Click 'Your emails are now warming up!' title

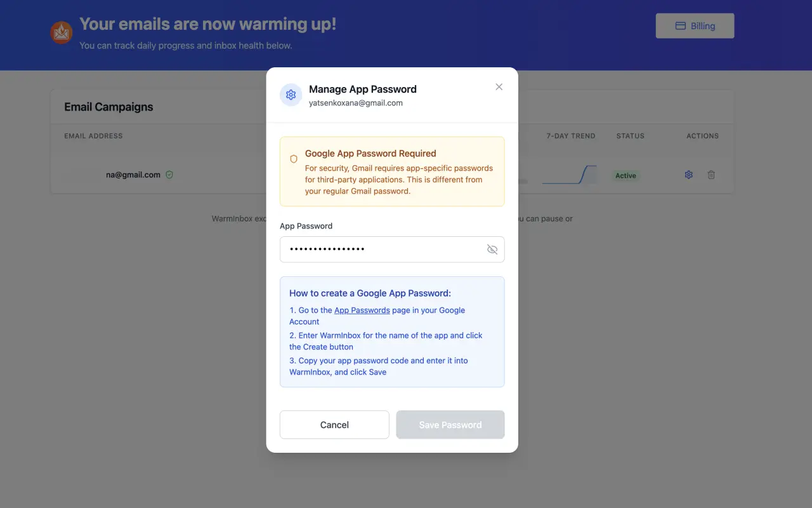point(208,24)
